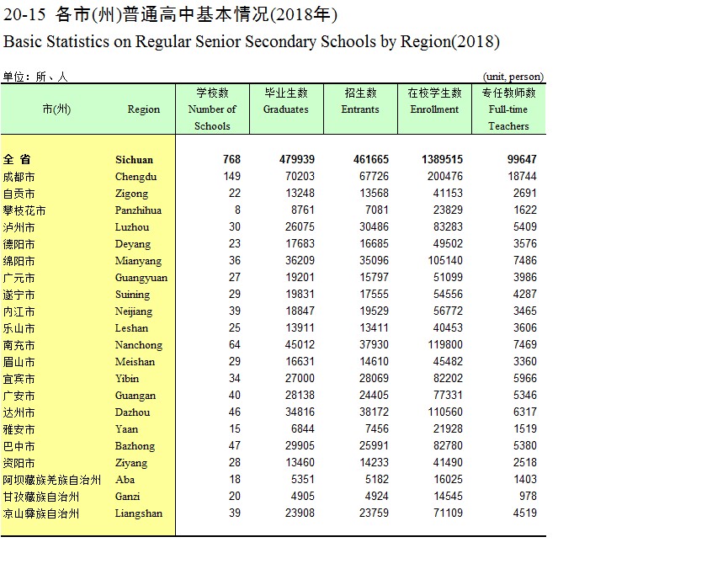Click Deyang graduates value 17683
The height and width of the screenshot is (569, 728).
click(x=300, y=244)
